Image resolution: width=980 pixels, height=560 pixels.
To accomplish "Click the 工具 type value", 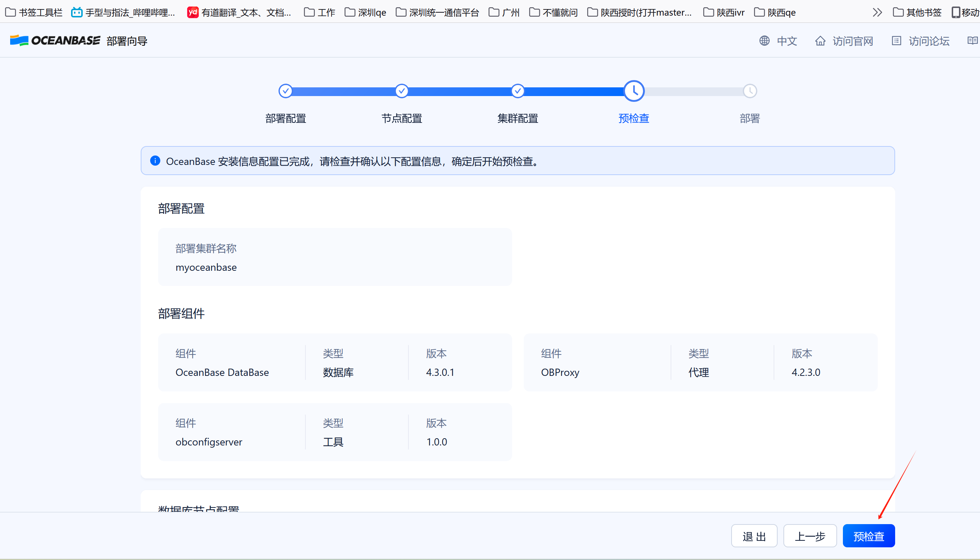I will [333, 441].
